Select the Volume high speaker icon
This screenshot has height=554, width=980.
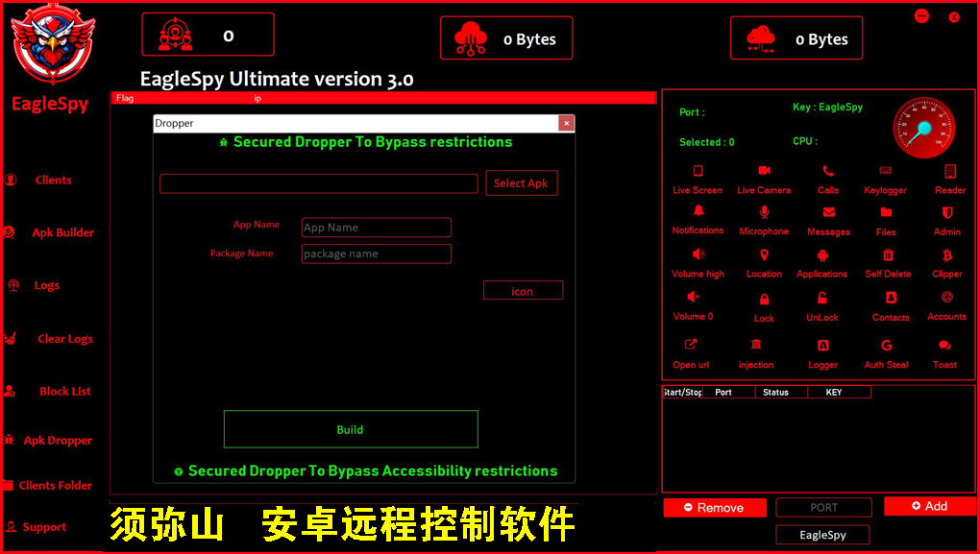(698, 254)
